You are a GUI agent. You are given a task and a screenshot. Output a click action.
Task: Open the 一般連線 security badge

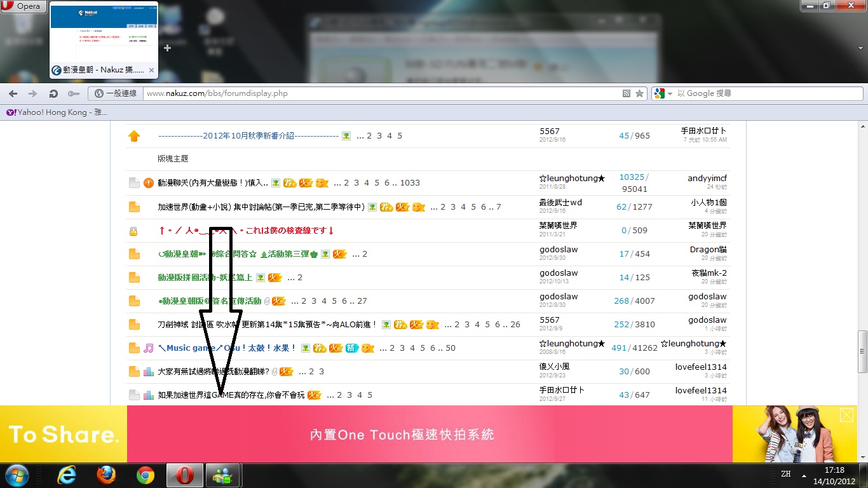click(x=116, y=93)
